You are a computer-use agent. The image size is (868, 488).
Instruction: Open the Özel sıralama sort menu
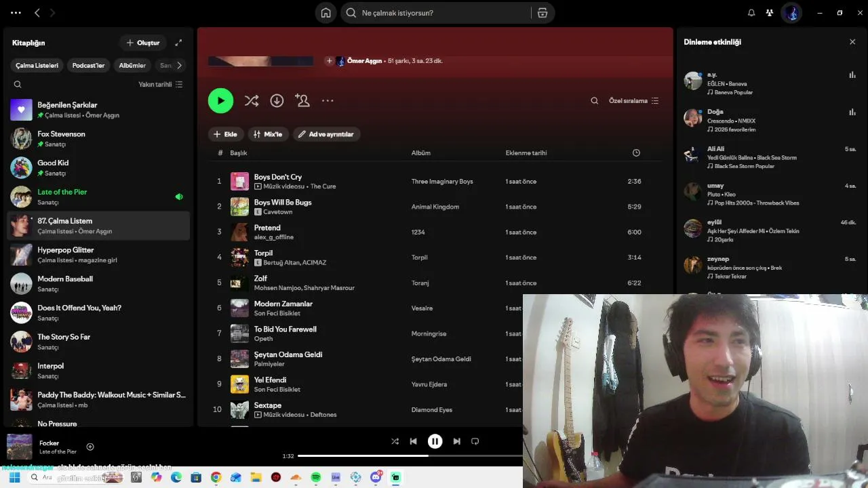tap(634, 101)
